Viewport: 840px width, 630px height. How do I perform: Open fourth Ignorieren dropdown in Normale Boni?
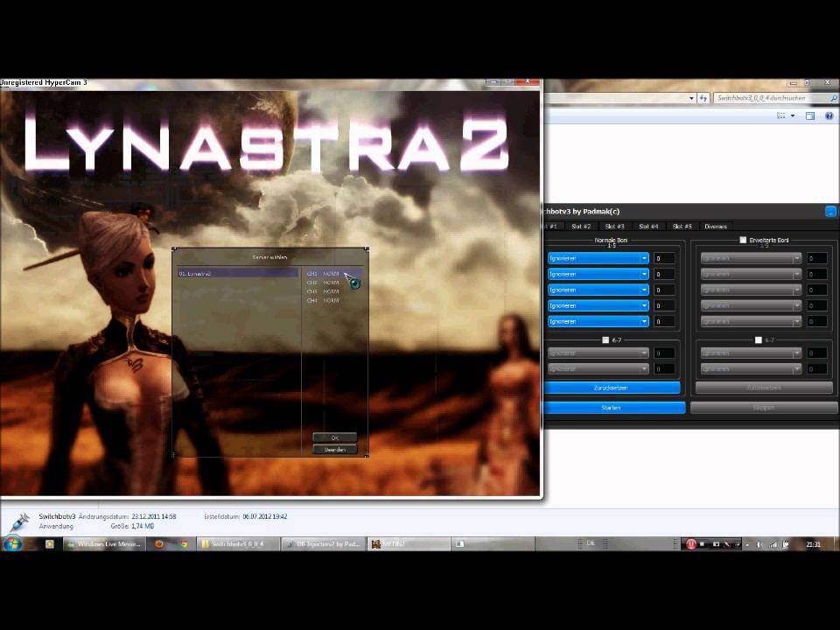point(598,305)
